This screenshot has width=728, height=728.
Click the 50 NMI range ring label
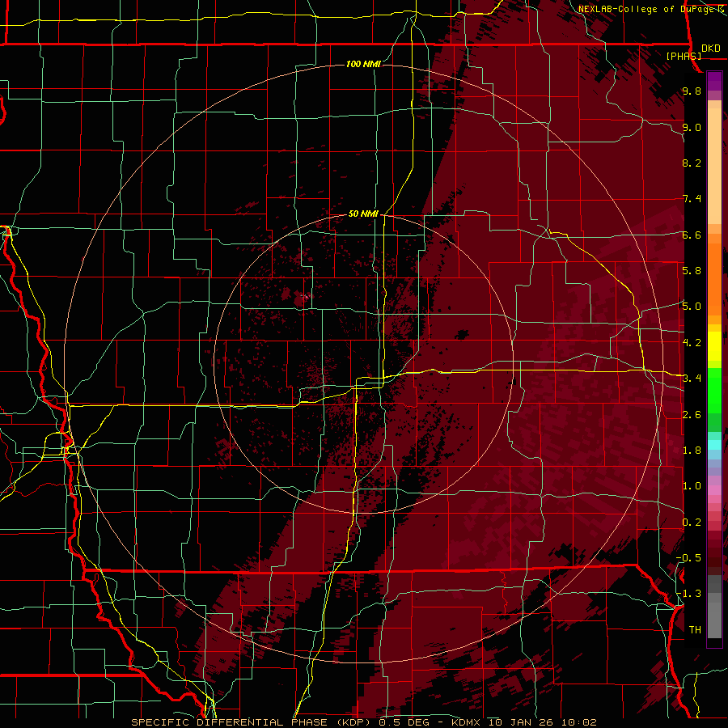[x=363, y=214]
